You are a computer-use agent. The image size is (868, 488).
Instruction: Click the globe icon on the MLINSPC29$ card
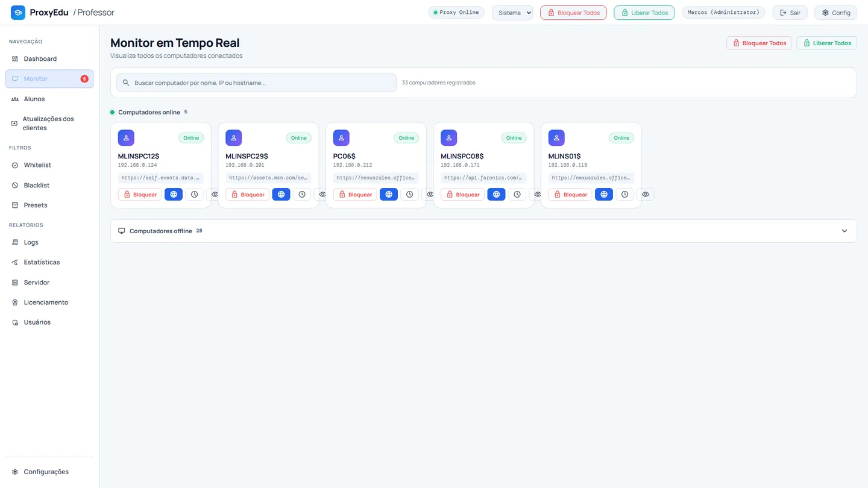281,195
